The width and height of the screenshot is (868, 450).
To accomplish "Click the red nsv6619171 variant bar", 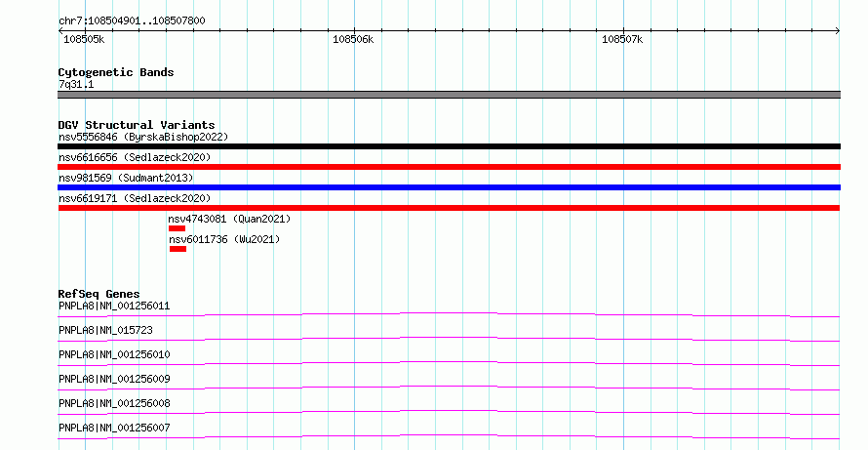I will [449, 208].
